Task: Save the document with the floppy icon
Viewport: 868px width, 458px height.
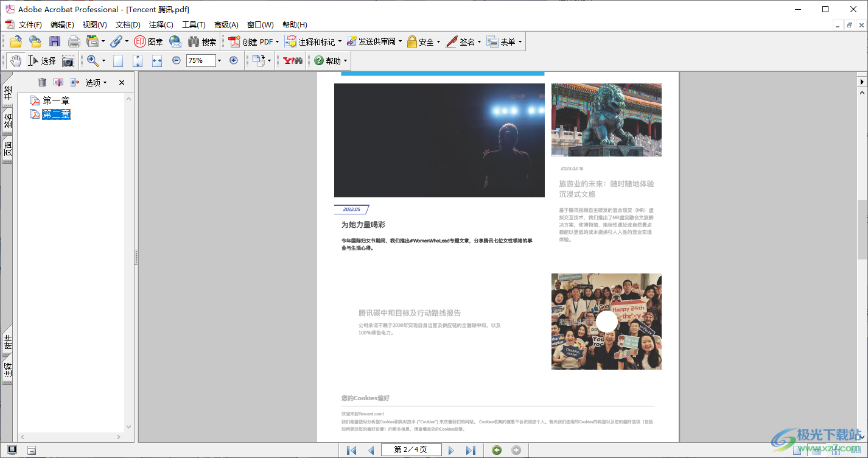Action: pyautogui.click(x=55, y=41)
